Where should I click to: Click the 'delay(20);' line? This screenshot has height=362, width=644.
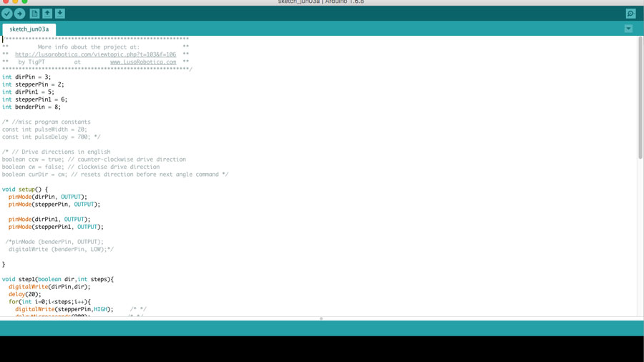[x=24, y=294]
